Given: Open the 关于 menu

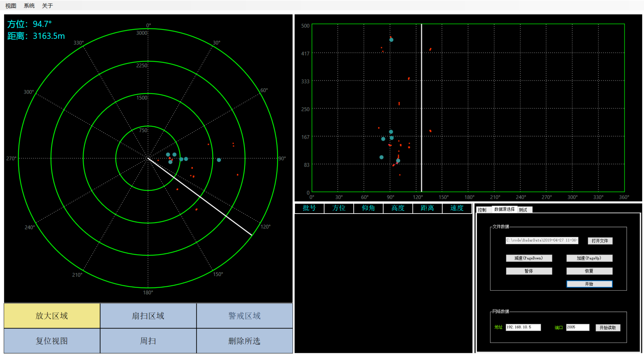Looking at the screenshot, I should click(47, 5).
